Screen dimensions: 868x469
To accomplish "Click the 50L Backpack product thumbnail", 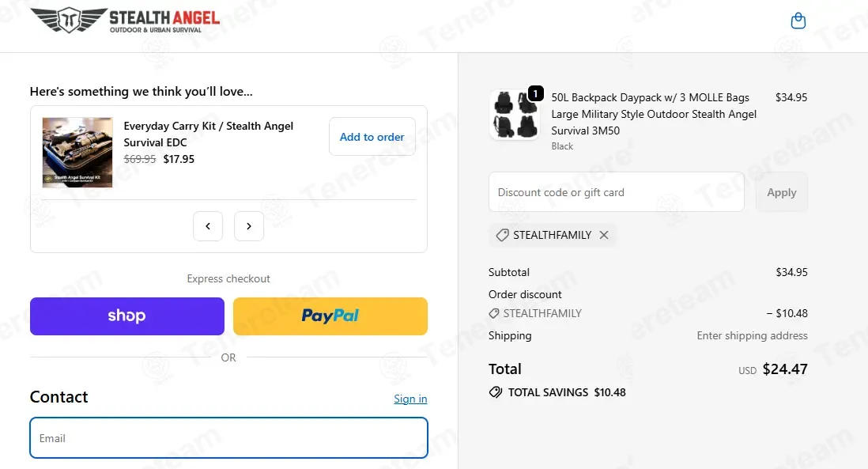I will [x=514, y=115].
